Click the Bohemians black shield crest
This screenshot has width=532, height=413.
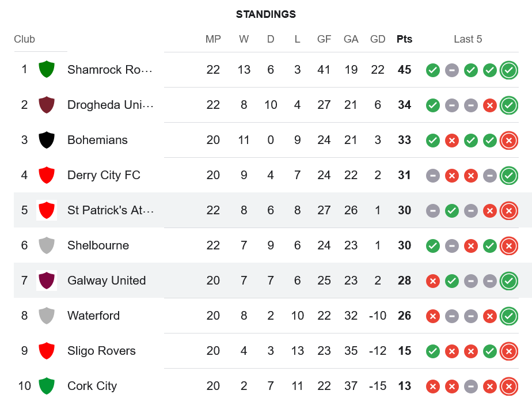tap(47, 140)
